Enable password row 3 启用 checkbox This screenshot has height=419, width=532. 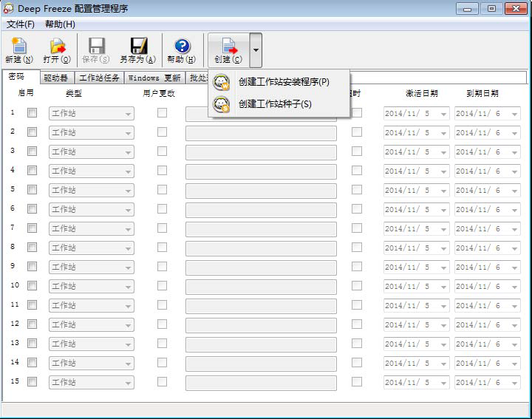click(x=33, y=151)
